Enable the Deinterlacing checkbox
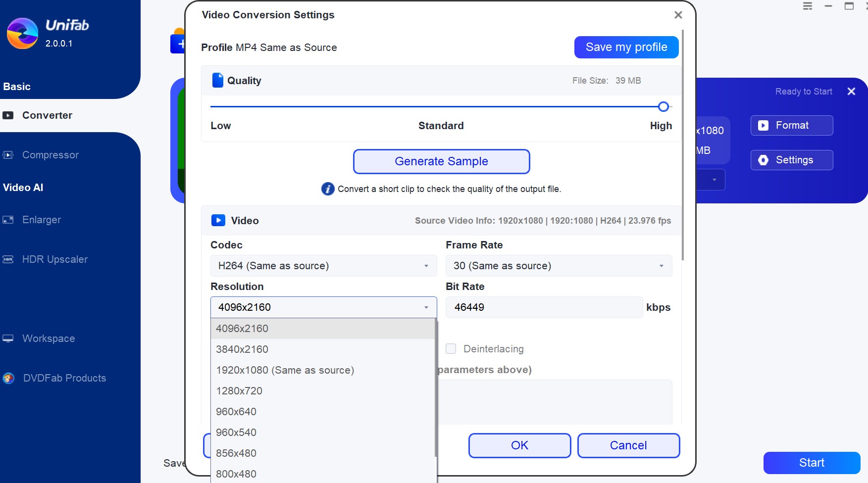The width and height of the screenshot is (868, 483). click(451, 349)
